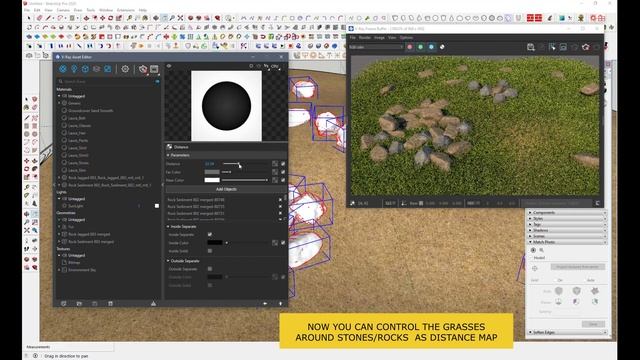Toggle SunLight on/off switch
This screenshot has height=360, width=640.
(x=157, y=206)
